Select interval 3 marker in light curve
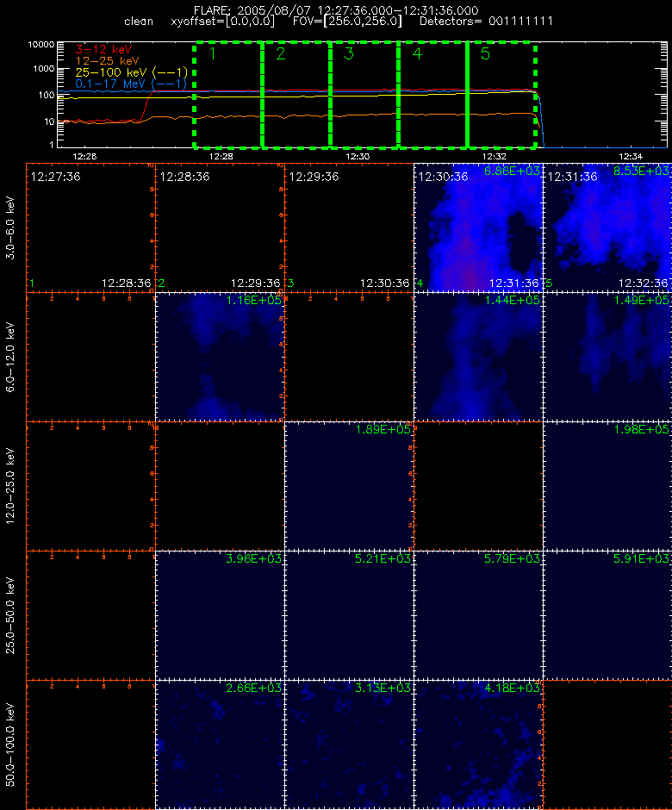The width and height of the screenshot is (672, 810). (x=349, y=53)
